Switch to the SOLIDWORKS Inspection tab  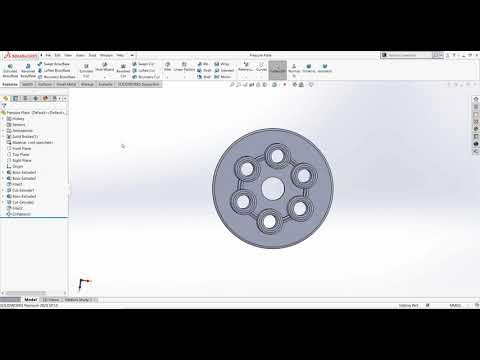tap(139, 84)
